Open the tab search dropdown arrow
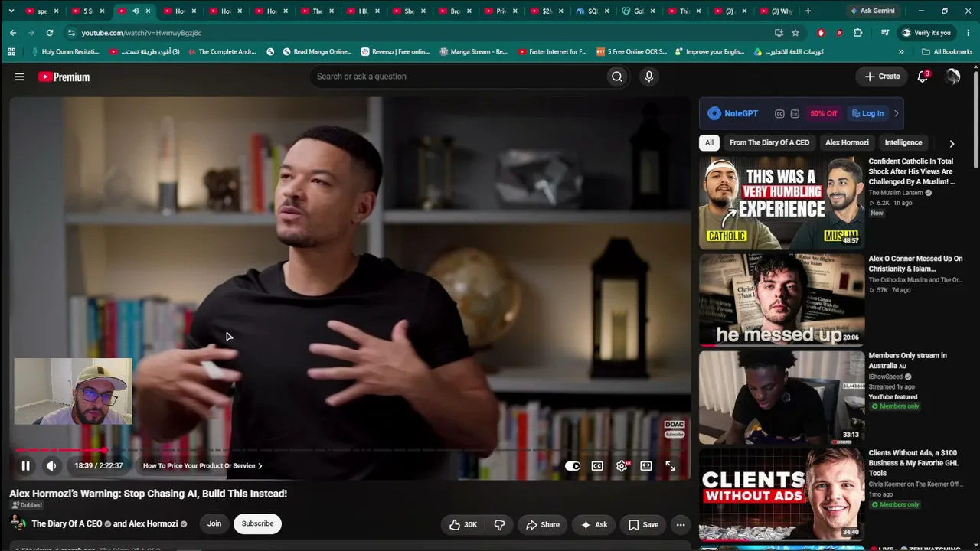This screenshot has height=551, width=980. (x=13, y=11)
